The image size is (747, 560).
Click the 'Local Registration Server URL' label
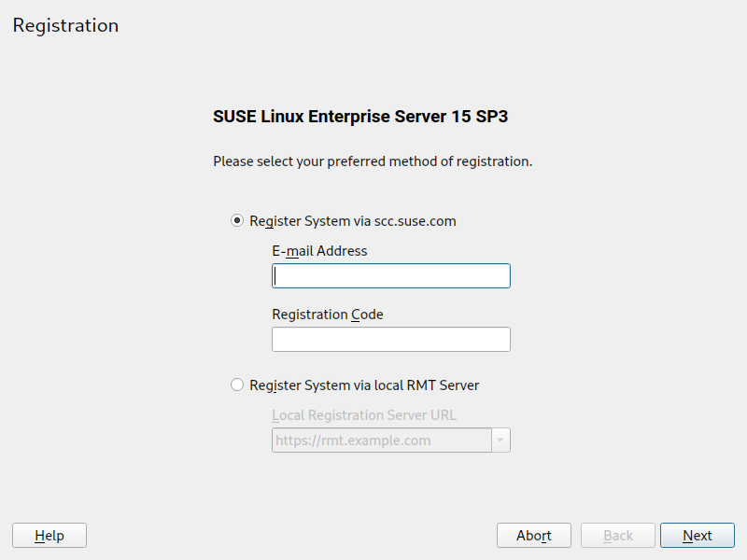(x=363, y=415)
